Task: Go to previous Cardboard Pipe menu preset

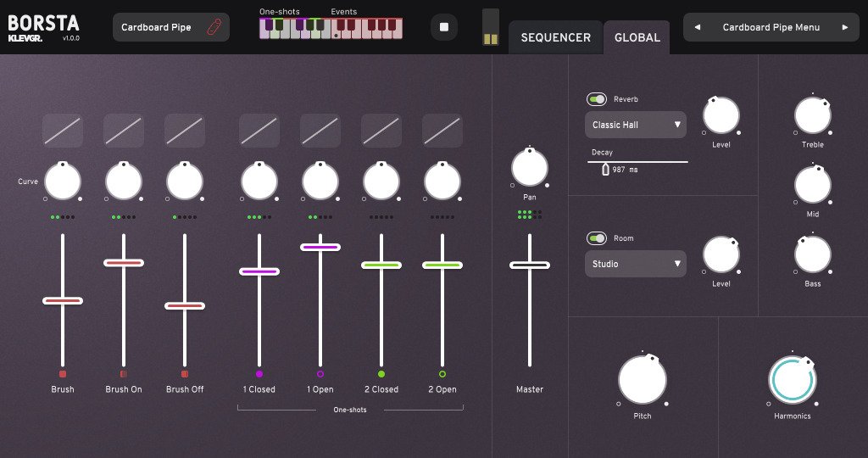Action: 698,27
